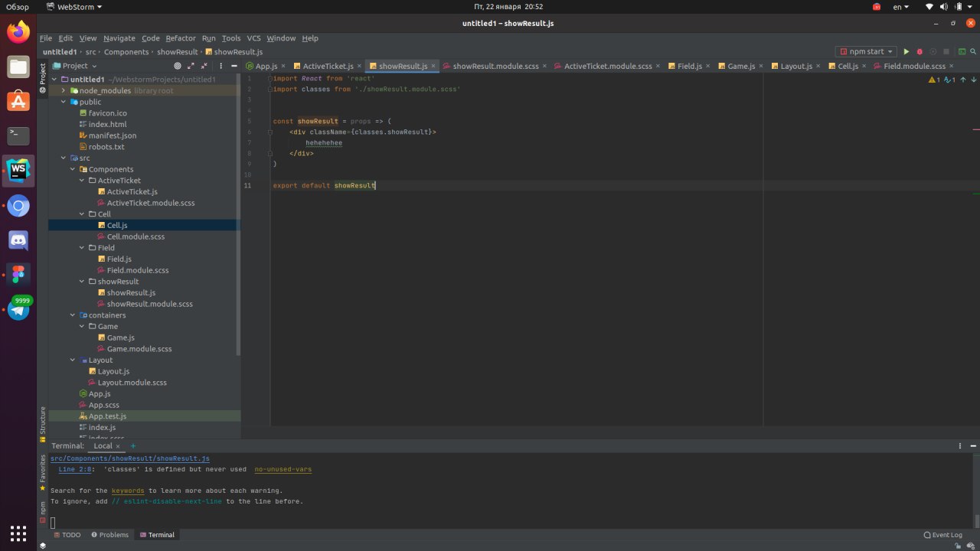Viewport: 980px width, 551px height.
Task: Select App.test.js in project tree
Action: (107, 416)
